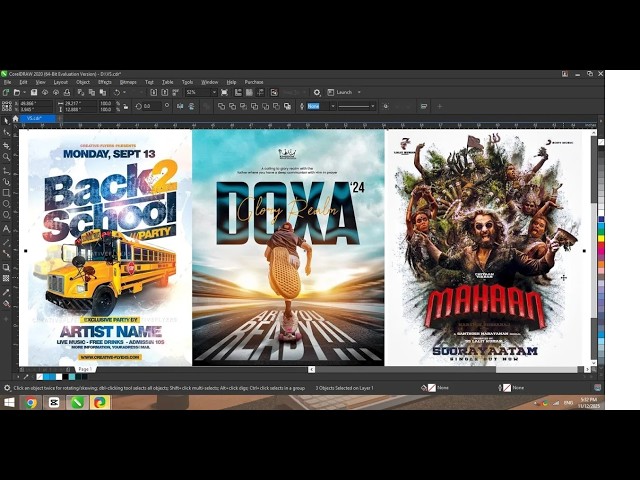Image resolution: width=640 pixels, height=480 pixels.
Task: Click the X position input field
Action: 36,104
